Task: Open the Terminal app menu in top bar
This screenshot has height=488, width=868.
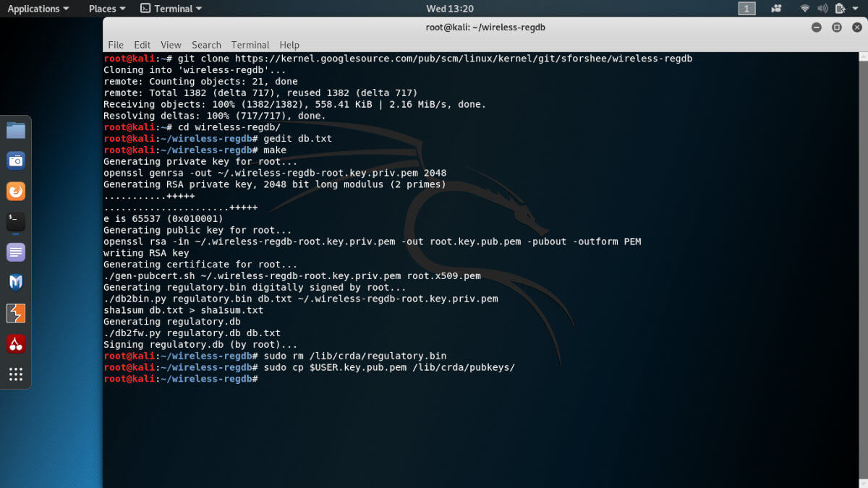Action: click(x=171, y=9)
